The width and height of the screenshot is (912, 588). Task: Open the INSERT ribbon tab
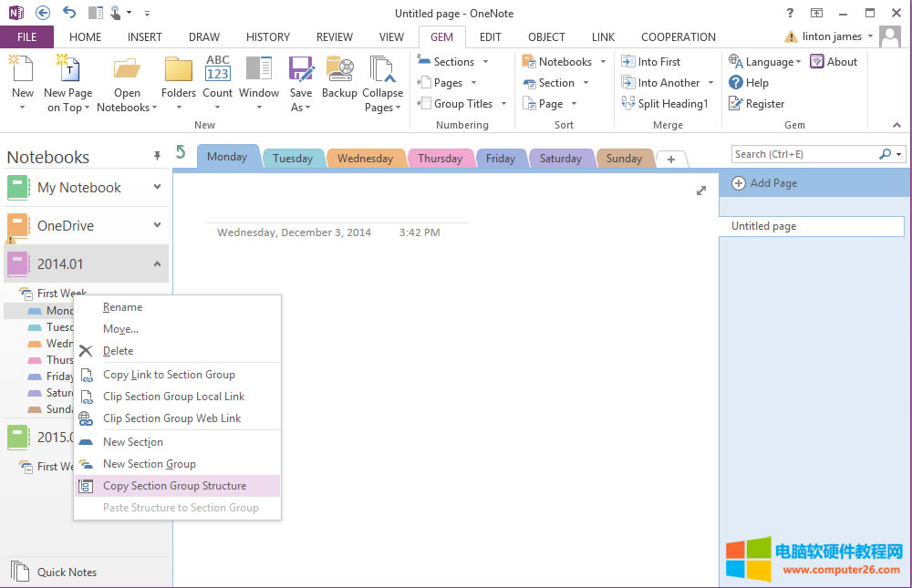[145, 37]
